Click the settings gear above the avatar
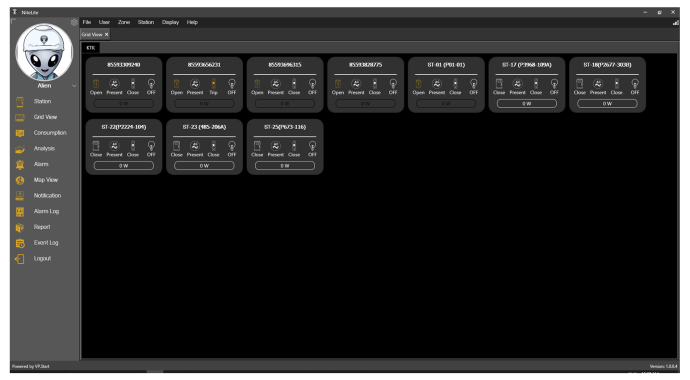The width and height of the screenshot is (690, 380). [74, 22]
